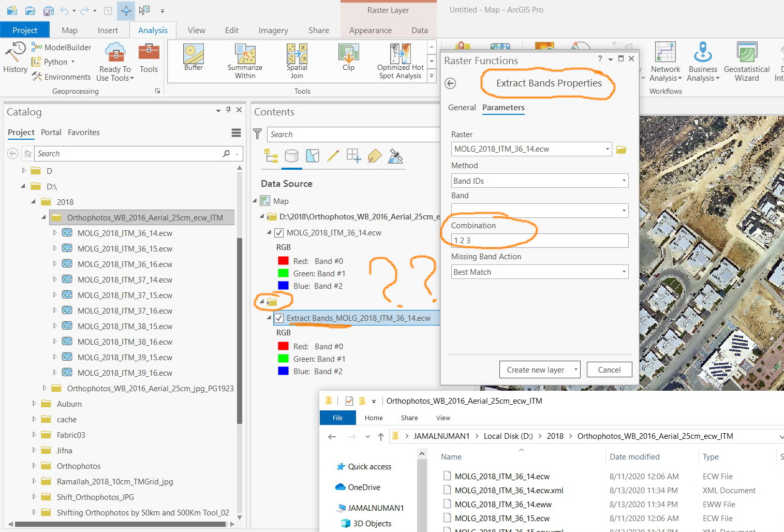The image size is (784, 532).
Task: Open the Network Analysis menu
Action: pyautogui.click(x=665, y=62)
